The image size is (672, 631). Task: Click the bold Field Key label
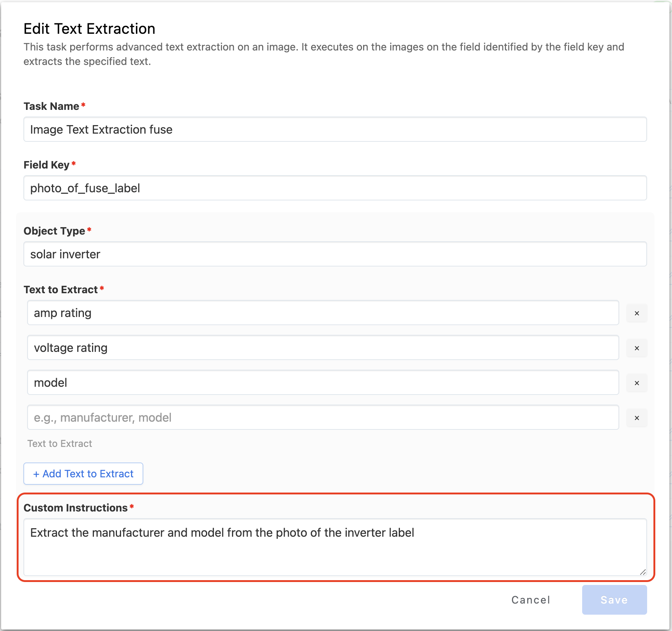pos(46,165)
